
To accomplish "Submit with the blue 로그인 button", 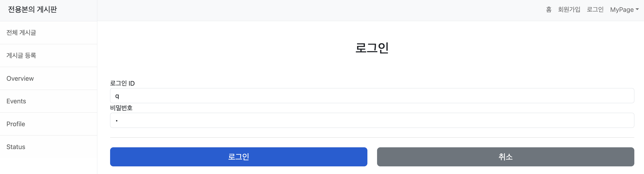I will click(238, 157).
